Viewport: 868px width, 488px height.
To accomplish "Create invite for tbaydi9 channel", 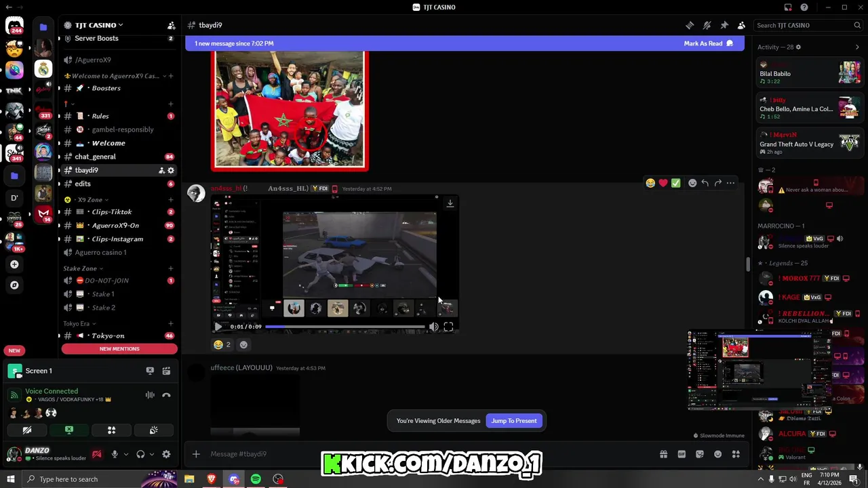I will pyautogui.click(x=161, y=171).
